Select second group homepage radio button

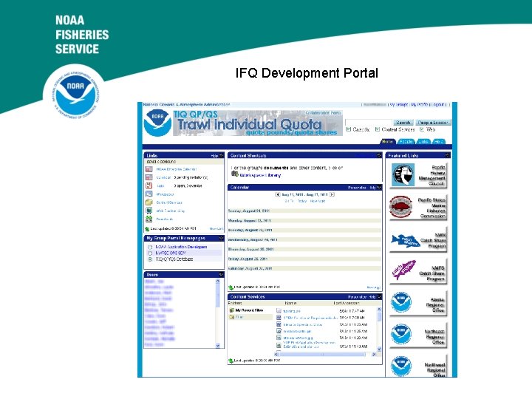(150, 253)
